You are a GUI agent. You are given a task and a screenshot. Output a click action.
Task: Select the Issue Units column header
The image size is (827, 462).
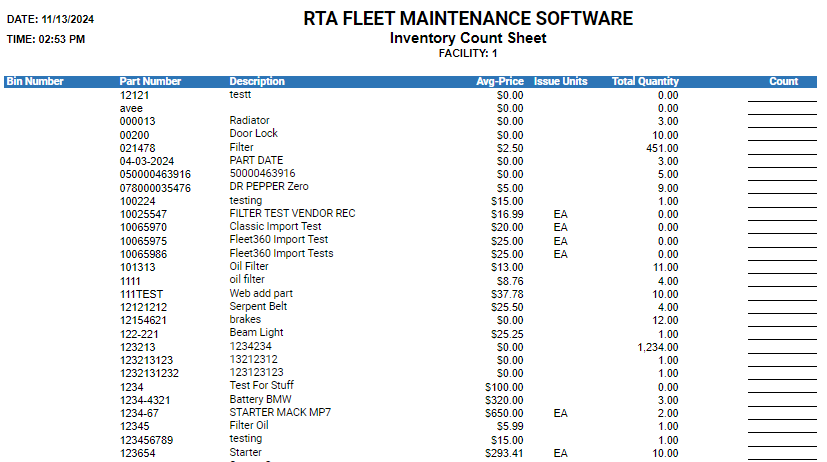click(x=561, y=82)
